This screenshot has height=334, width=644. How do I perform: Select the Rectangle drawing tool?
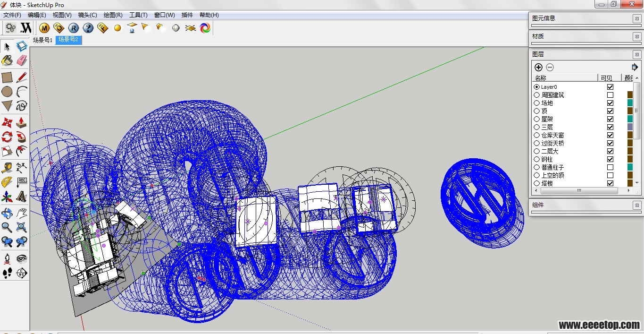tap(7, 77)
